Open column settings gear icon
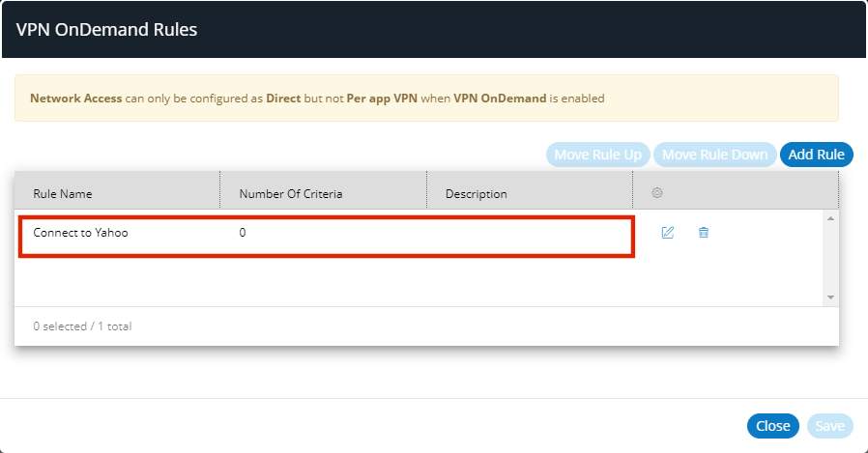The width and height of the screenshot is (868, 453). point(657,193)
